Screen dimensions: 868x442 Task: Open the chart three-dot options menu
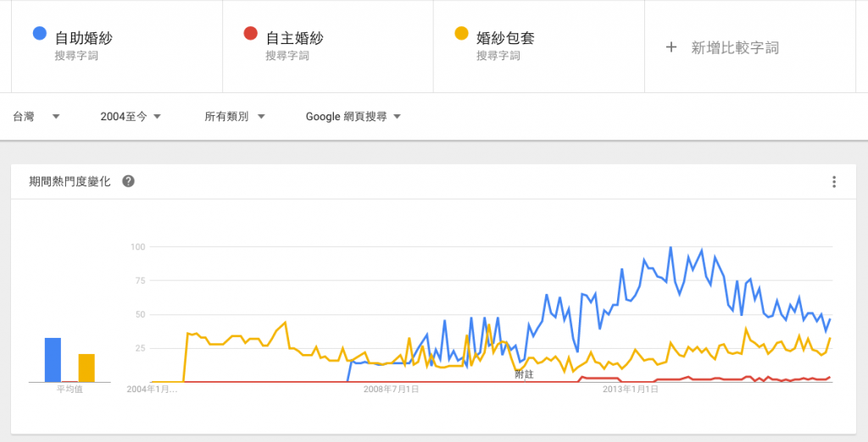coord(834,181)
